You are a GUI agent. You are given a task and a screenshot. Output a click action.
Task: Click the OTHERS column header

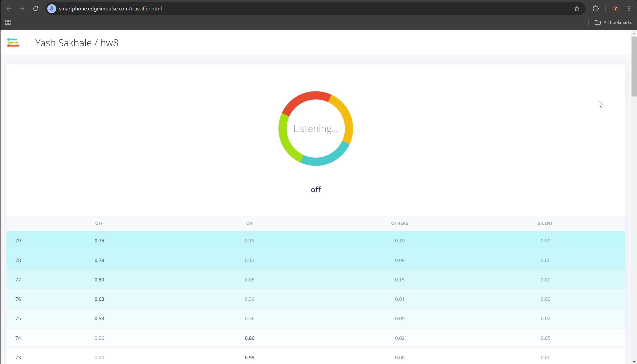(400, 223)
